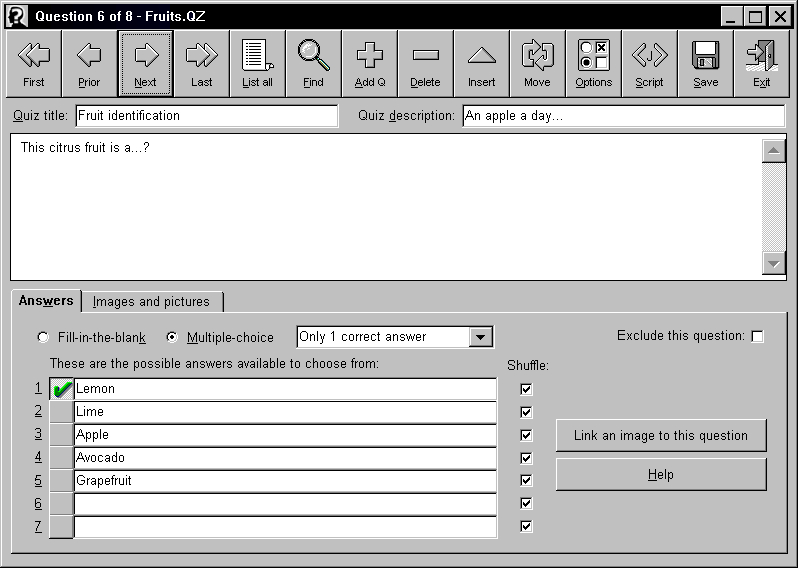Click the Grapefruit answer field
Screen dimensions: 798x568
pos(285,480)
